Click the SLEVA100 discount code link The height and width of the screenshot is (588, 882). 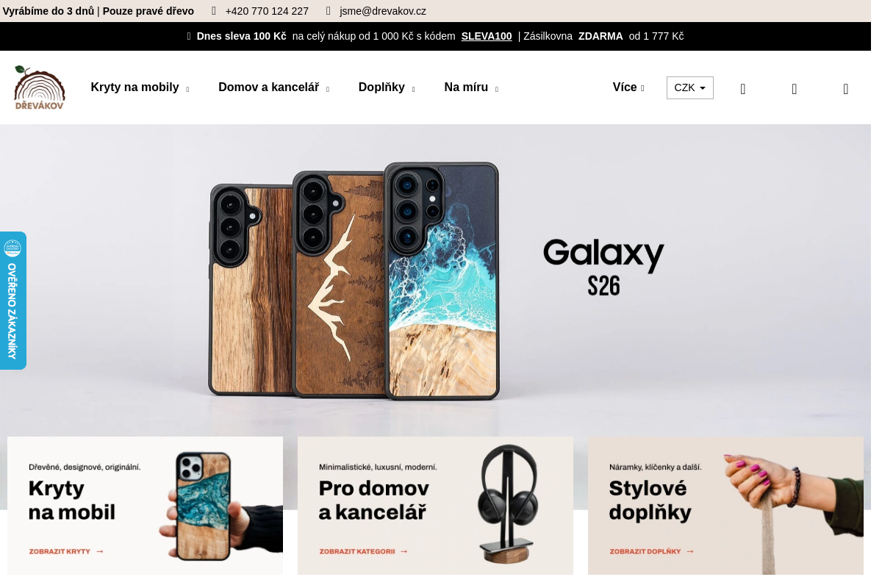tap(487, 36)
